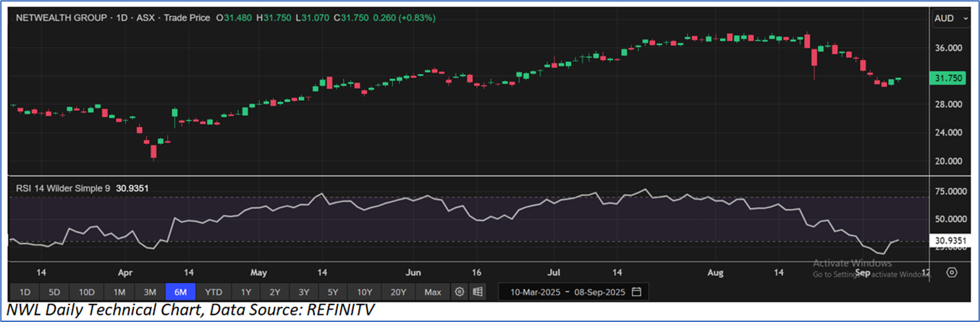The image size is (980, 322).
Task: Switch to the 5D time range
Action: [x=54, y=292]
